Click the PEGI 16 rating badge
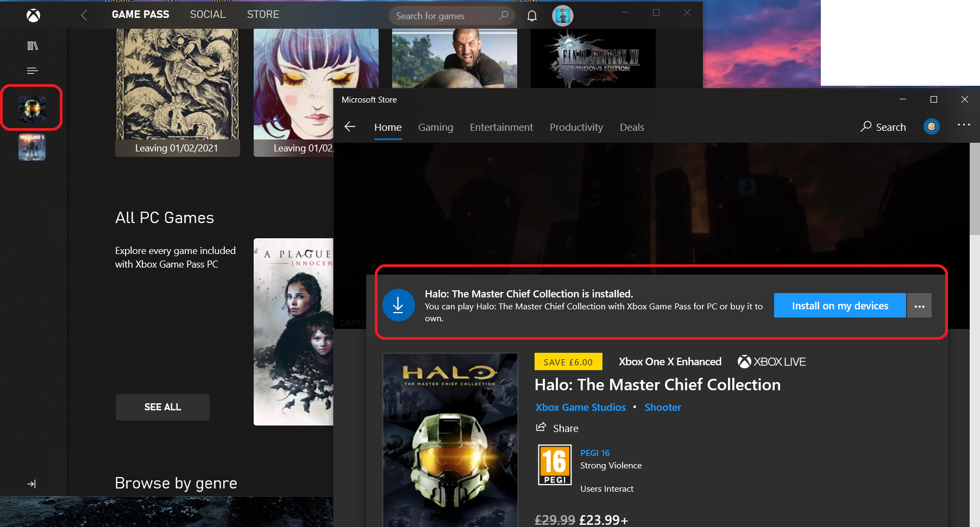Viewport: 980px width, 527px height. pos(555,465)
